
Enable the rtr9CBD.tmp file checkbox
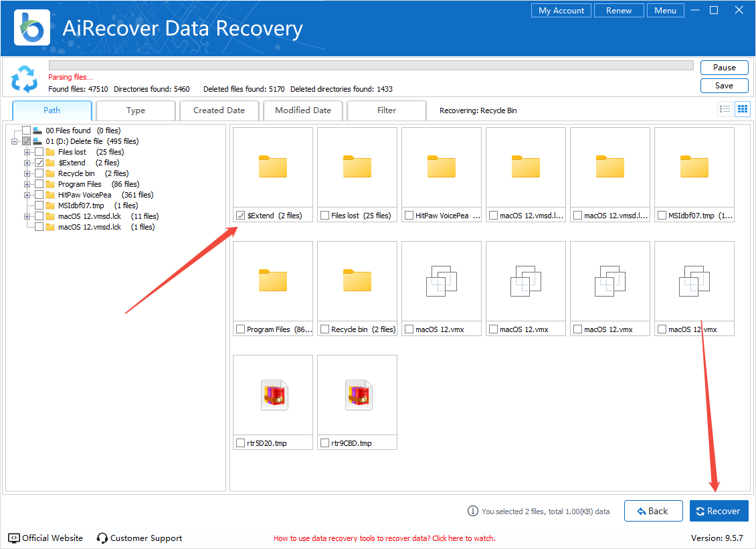(324, 443)
